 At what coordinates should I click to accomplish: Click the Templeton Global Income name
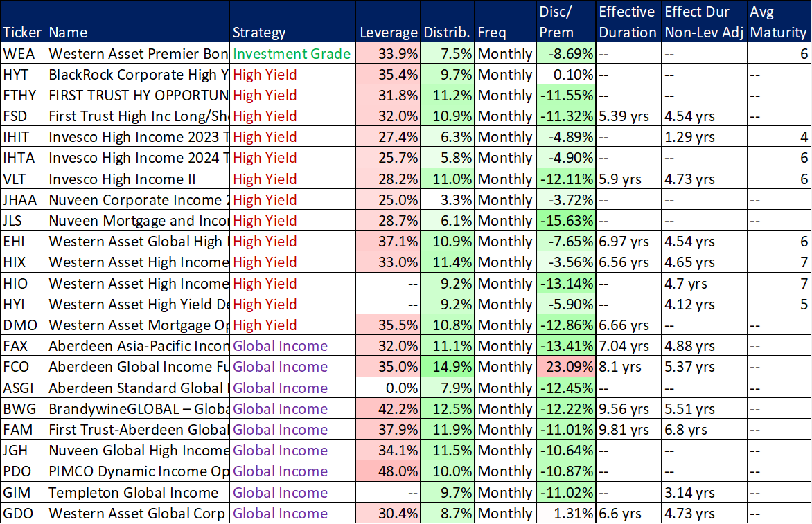click(138, 492)
